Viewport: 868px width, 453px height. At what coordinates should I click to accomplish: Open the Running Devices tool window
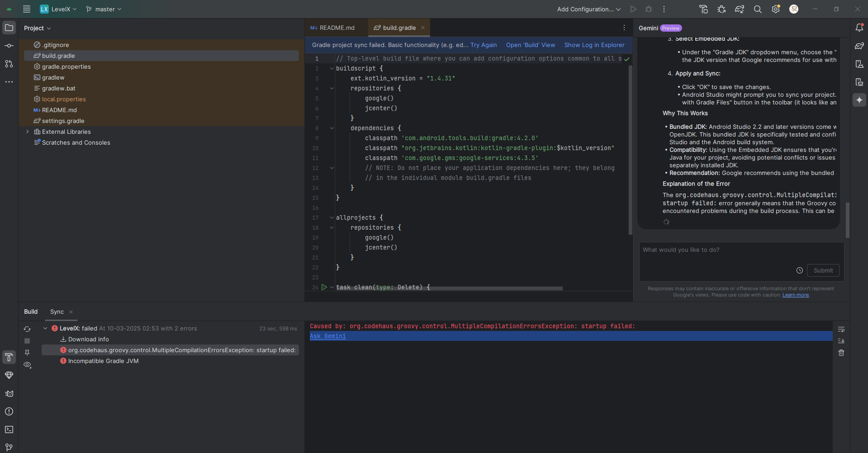click(x=859, y=82)
